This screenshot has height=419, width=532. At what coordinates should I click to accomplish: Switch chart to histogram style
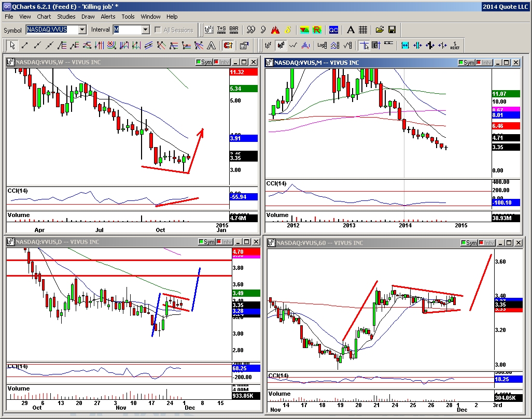pyautogui.click(x=306, y=45)
